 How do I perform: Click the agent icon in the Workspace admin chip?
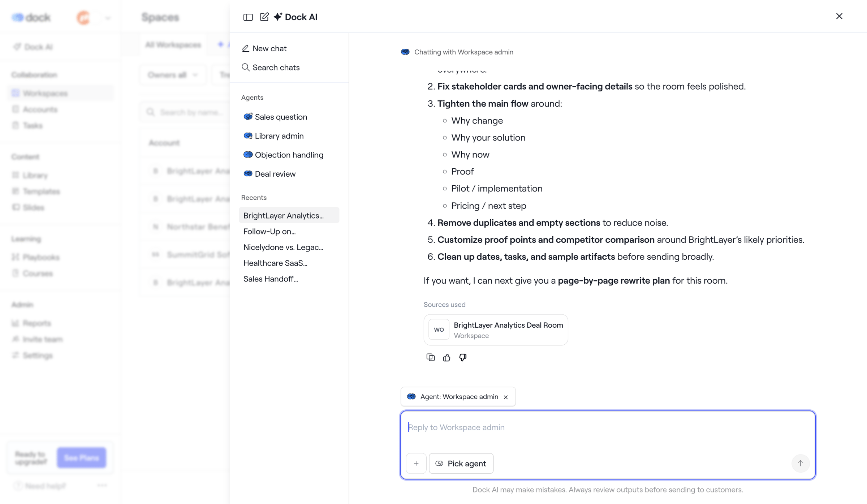(x=411, y=397)
